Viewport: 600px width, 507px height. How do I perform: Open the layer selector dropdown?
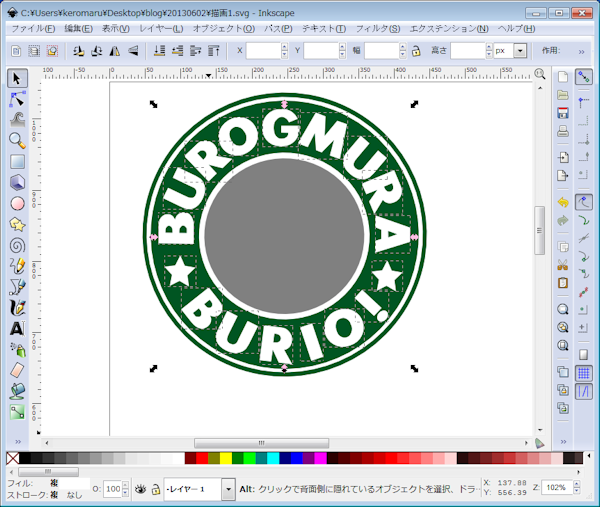228,489
